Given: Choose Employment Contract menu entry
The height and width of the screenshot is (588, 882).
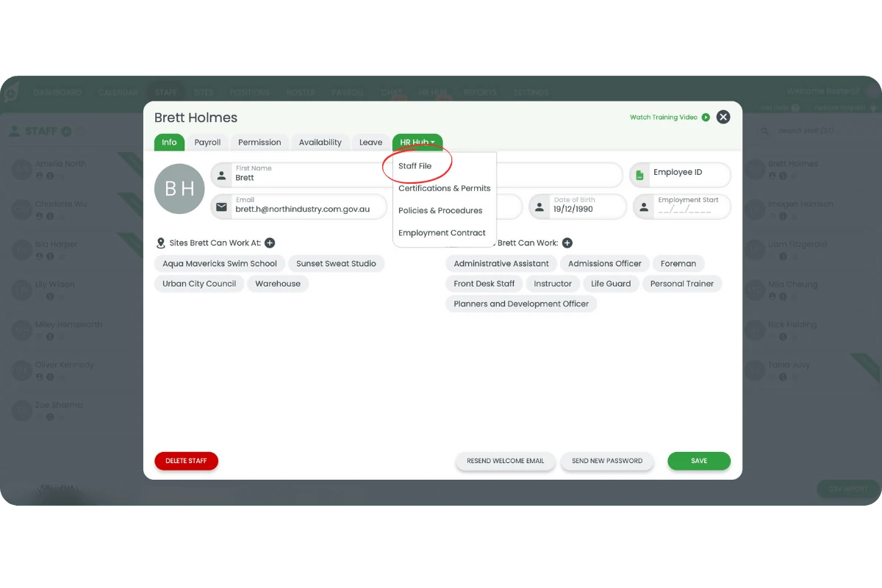Looking at the screenshot, I should (x=442, y=233).
